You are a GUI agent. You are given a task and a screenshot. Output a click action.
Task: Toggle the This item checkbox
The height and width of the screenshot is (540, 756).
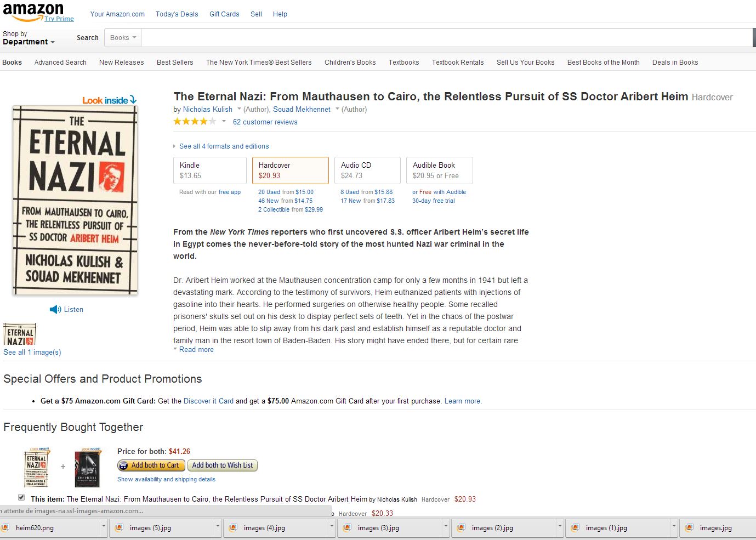[x=21, y=497]
